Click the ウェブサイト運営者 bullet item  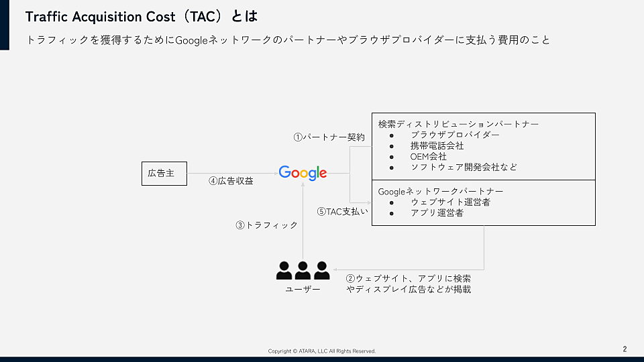coord(451,202)
